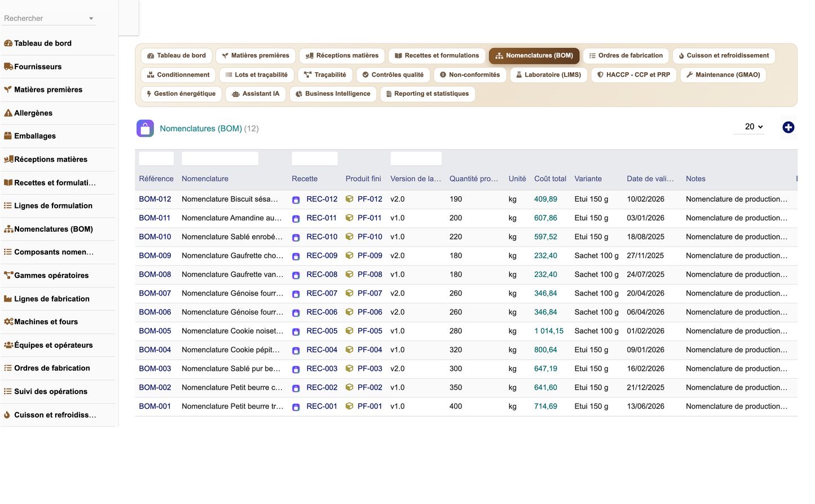Click the Recette filter input field
Screen dimensions: 815x504
(x=315, y=158)
